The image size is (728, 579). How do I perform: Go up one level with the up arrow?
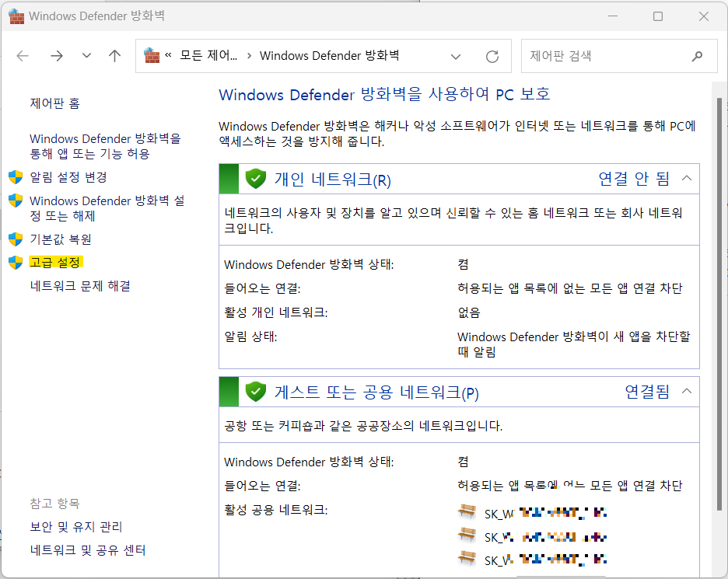(114, 56)
